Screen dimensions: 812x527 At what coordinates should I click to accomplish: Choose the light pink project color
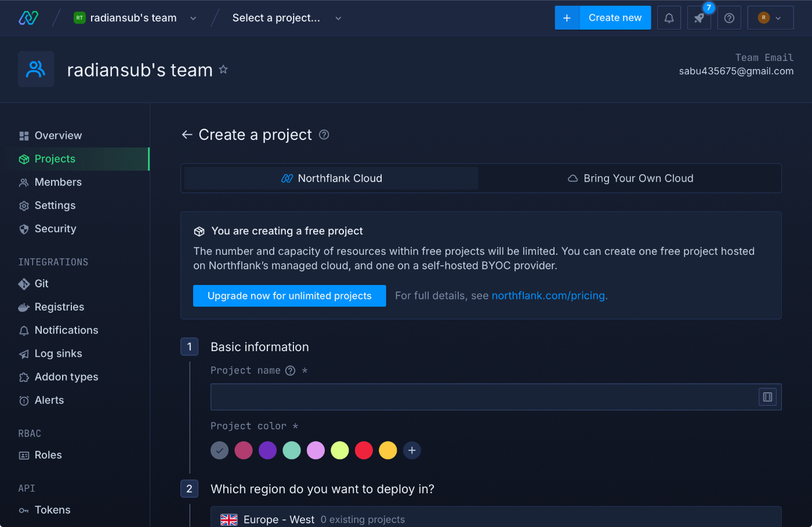[x=316, y=450]
